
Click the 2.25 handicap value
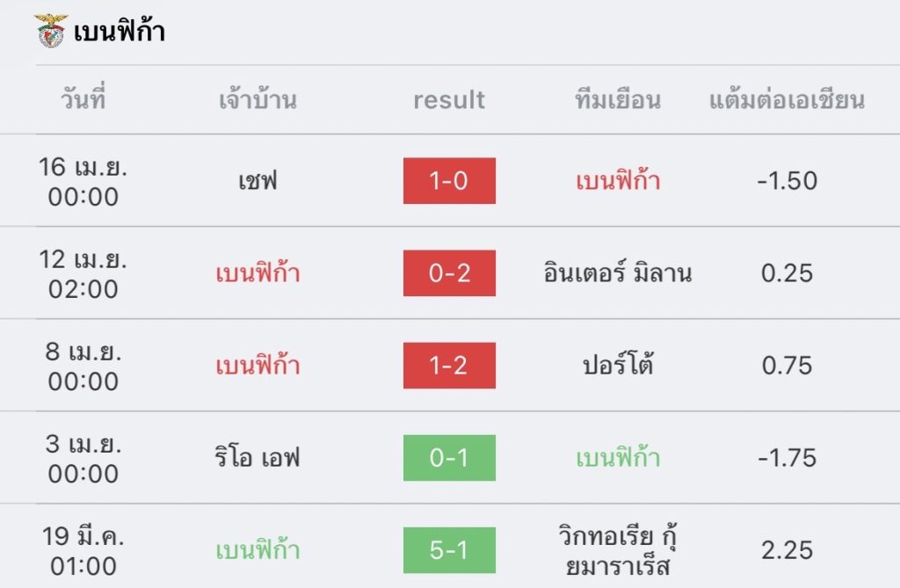(787, 550)
